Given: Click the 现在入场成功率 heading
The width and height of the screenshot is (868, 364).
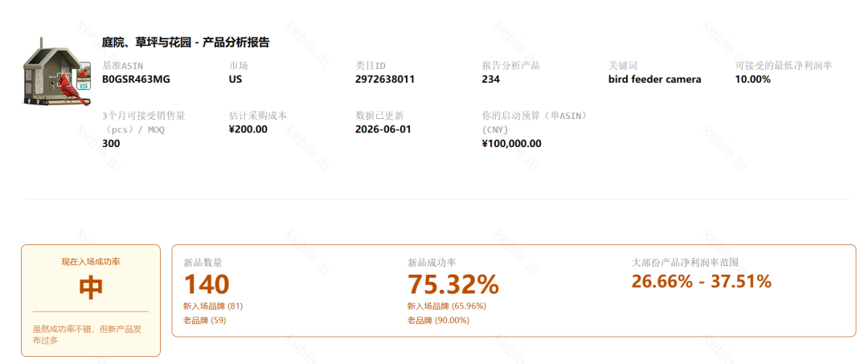Looking at the screenshot, I should click(91, 262).
